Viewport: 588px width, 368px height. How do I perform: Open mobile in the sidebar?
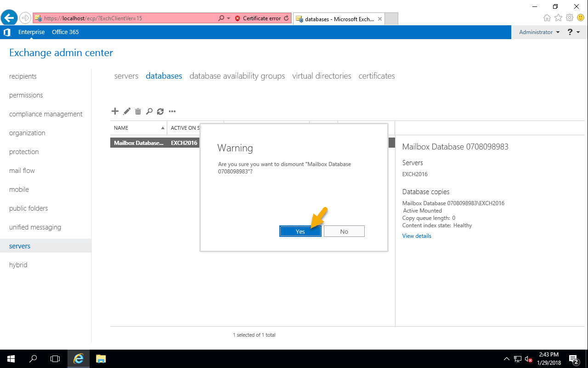(x=19, y=190)
